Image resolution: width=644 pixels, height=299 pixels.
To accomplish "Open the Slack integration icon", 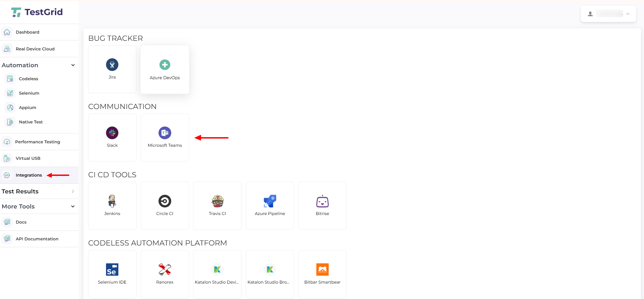I will coord(112,133).
